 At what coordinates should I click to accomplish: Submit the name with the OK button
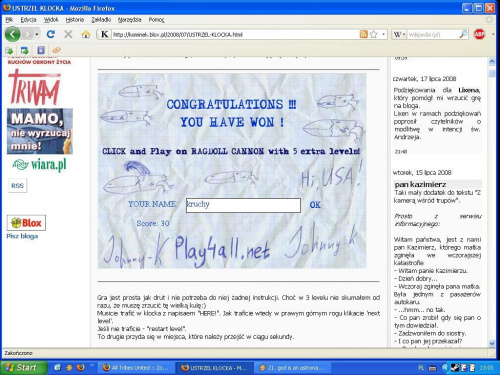(x=315, y=205)
